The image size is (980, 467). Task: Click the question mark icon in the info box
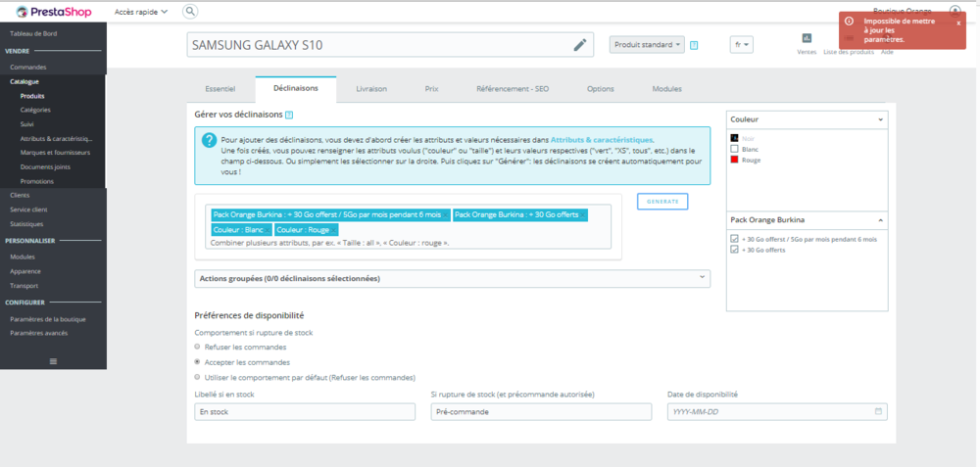210,140
